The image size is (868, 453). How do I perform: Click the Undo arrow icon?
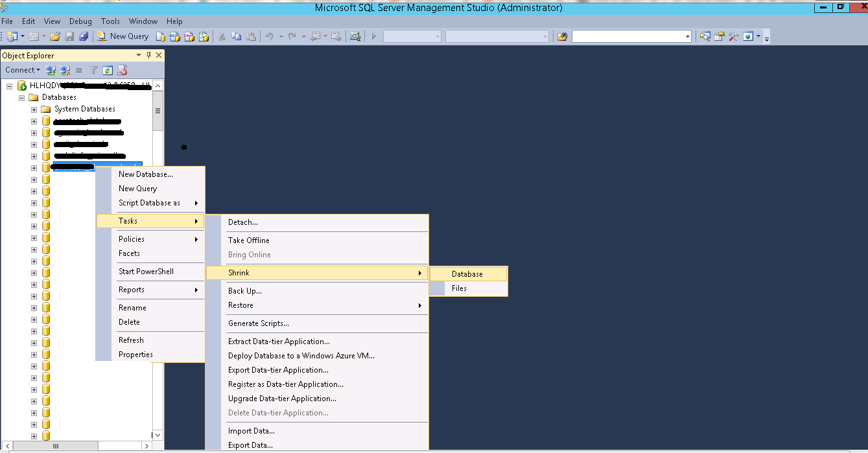[x=270, y=36]
